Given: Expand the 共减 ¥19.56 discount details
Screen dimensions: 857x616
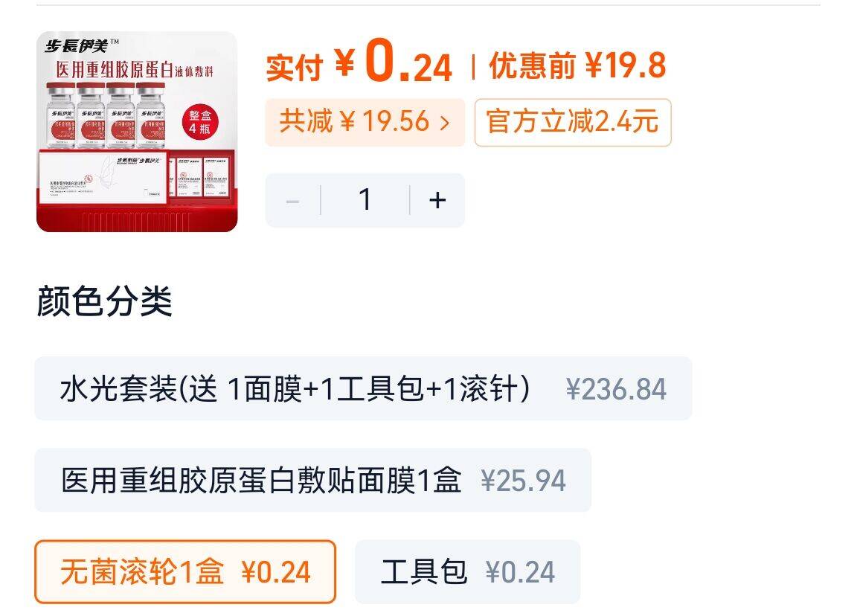Looking at the screenshot, I should pos(365,123).
